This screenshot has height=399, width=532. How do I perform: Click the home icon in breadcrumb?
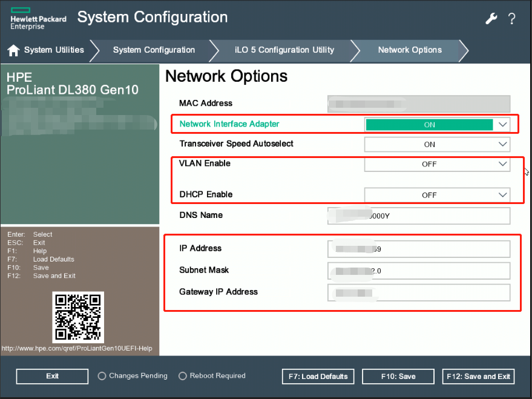[x=13, y=50]
